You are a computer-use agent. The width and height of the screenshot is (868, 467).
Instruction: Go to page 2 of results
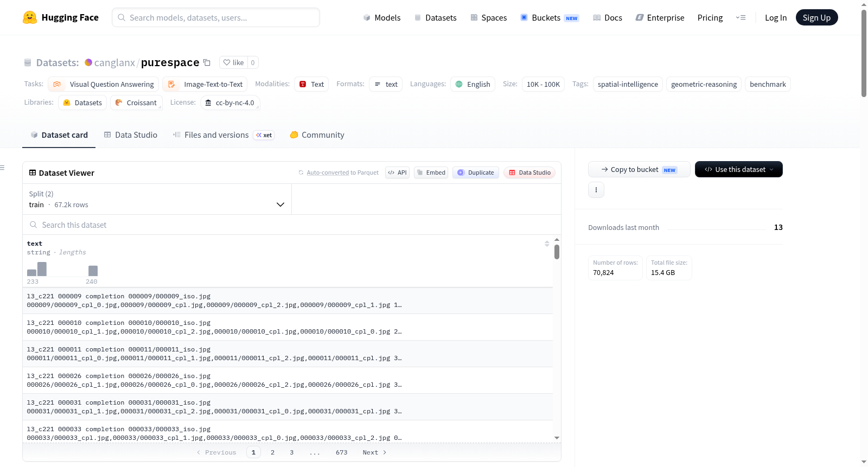tap(272, 452)
